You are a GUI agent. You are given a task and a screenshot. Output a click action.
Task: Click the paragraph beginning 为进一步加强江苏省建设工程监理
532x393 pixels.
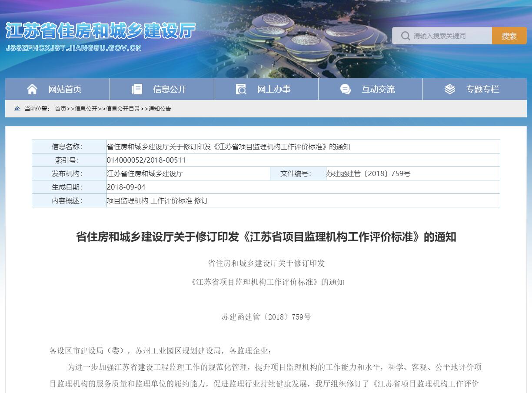point(266,376)
